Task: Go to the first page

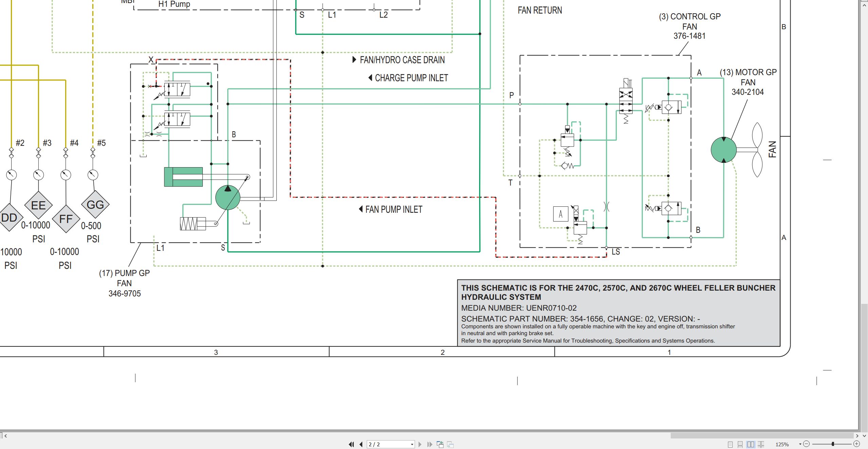Action: coord(351,444)
